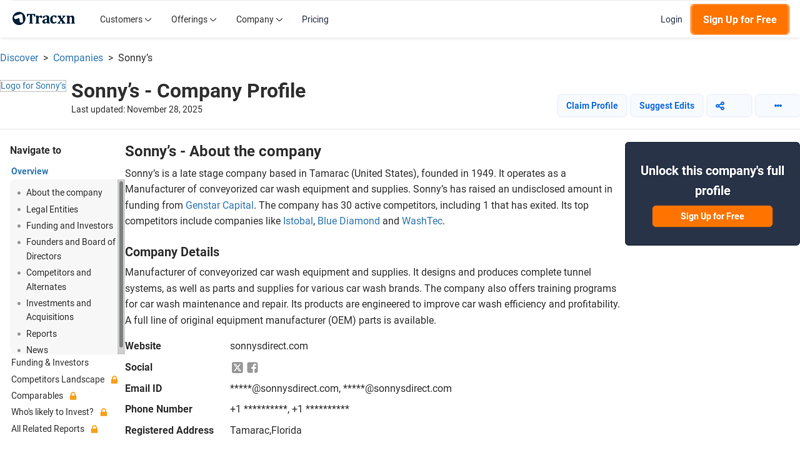Viewport: 800px width, 450px height.
Task: Click lock icon beside Who's likely to Invest?
Action: [x=103, y=412]
